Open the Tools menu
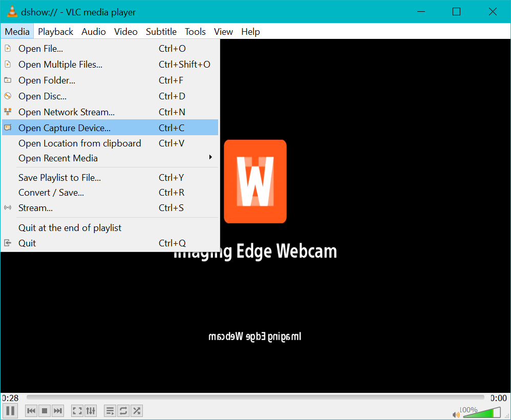 tap(195, 31)
